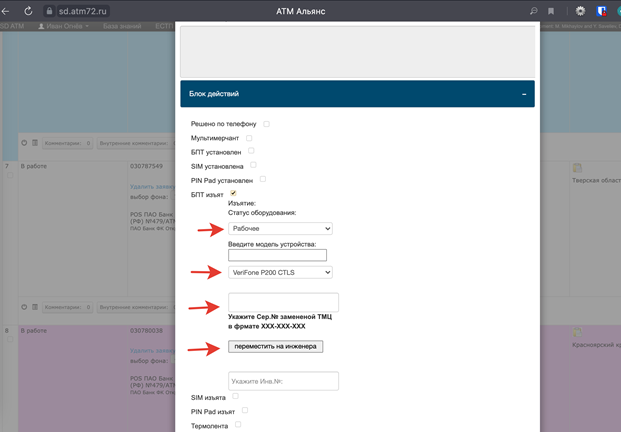Viewport: 621px width, 432px height.
Task: Bookmark this page with the bookmark icon
Action: point(550,10)
